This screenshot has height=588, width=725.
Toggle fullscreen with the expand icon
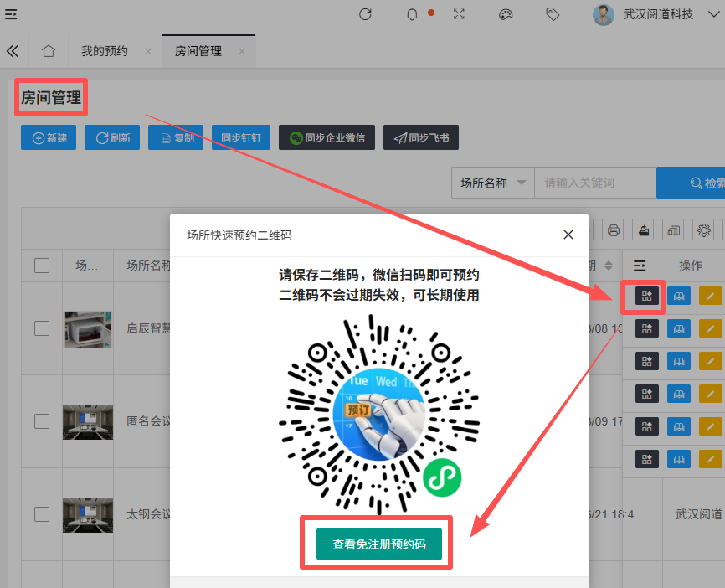coord(459,14)
